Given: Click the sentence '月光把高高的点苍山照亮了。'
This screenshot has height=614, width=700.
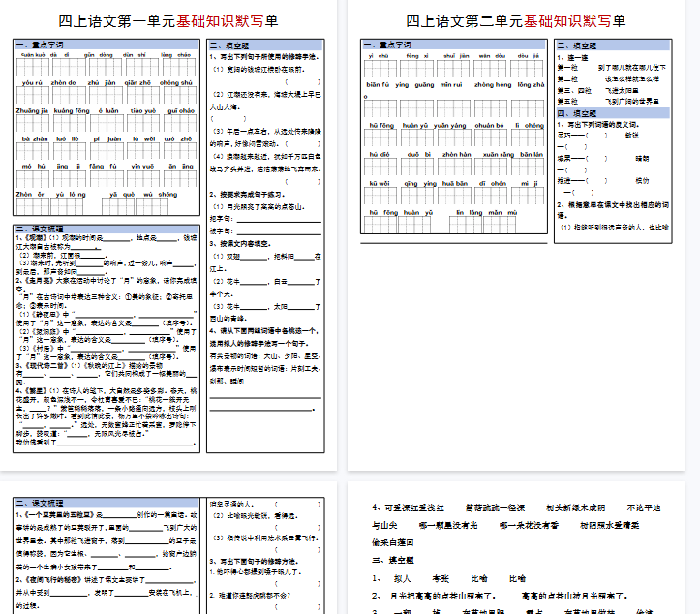Looking at the screenshot, I should [x=442, y=596].
